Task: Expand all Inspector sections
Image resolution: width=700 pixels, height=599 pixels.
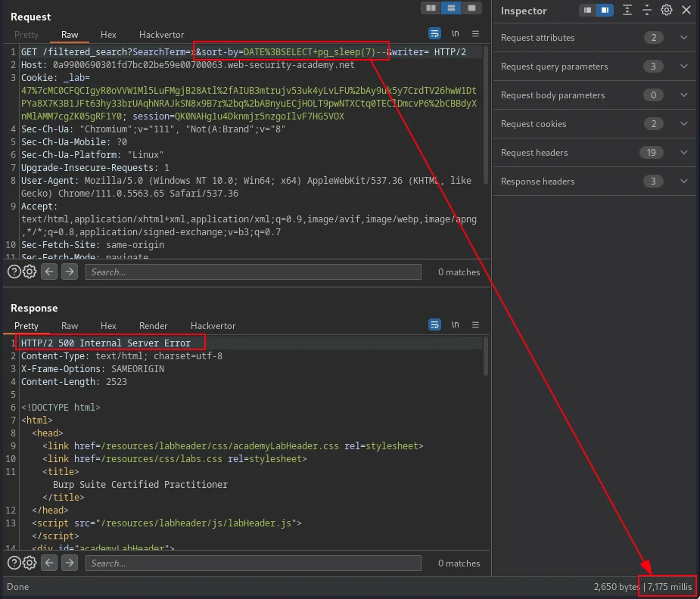Action: pos(627,11)
